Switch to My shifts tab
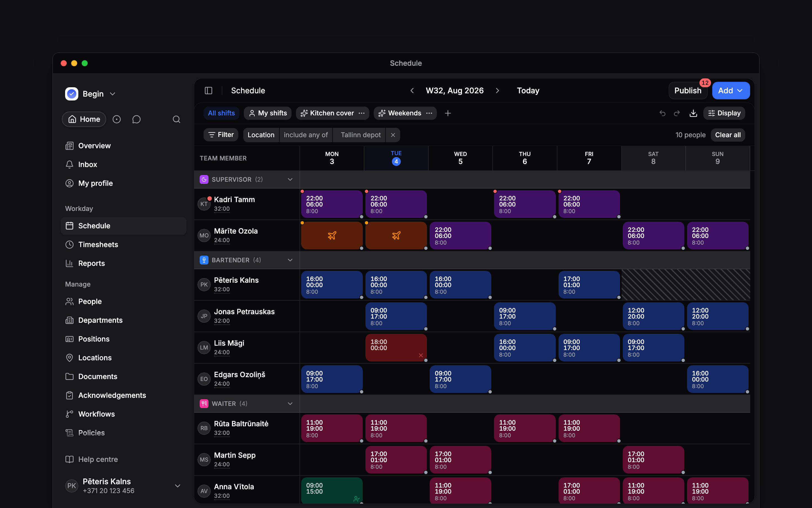 click(268, 113)
